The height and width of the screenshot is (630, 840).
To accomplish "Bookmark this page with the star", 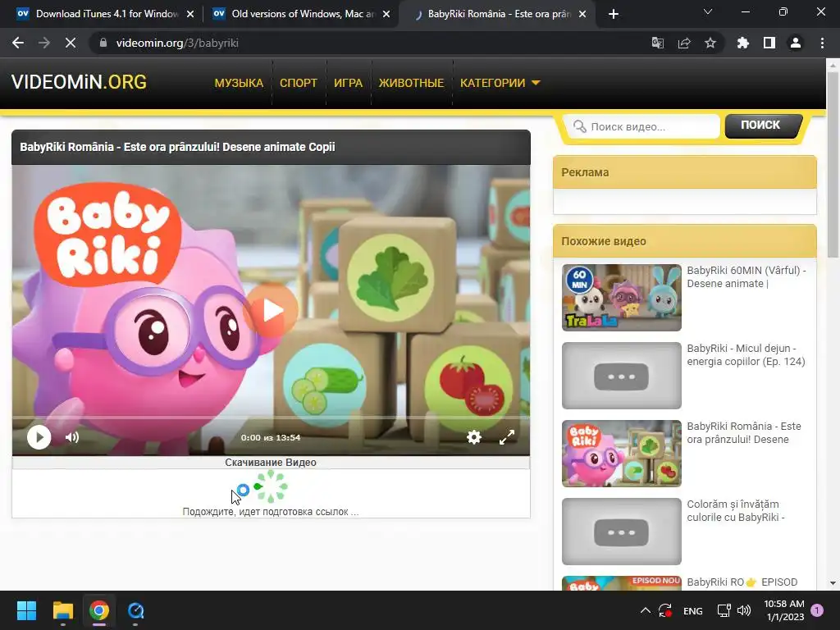I will 710,43.
